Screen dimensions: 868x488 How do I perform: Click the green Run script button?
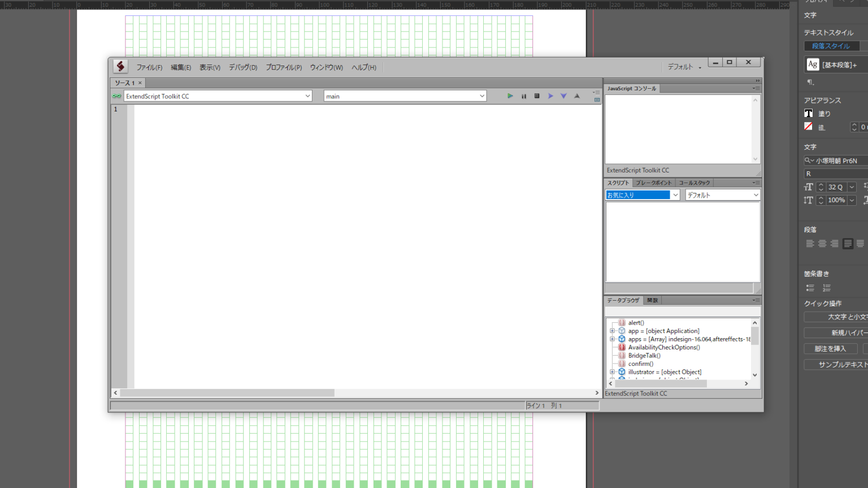point(510,96)
